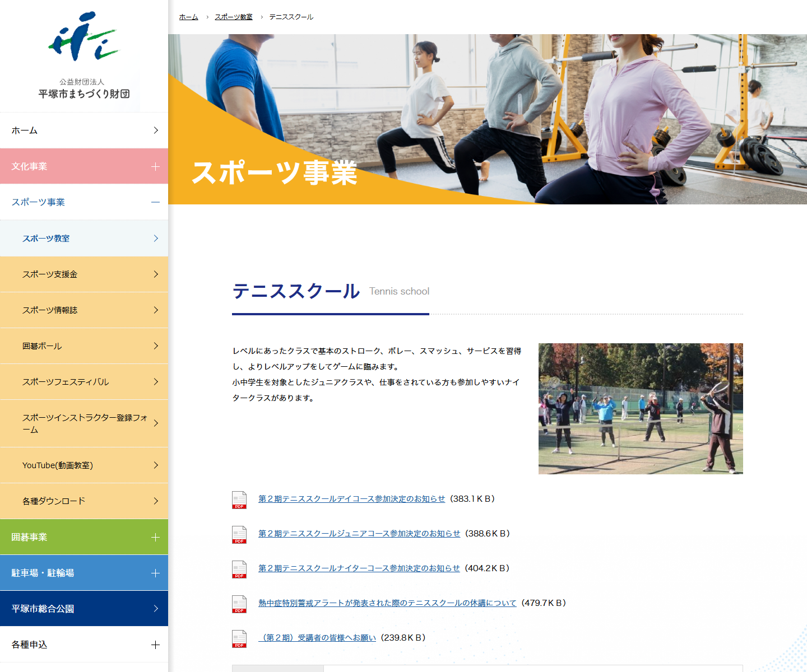Click the arrow next to スポーツ情報誌
This screenshot has width=807, height=672.
point(156,310)
